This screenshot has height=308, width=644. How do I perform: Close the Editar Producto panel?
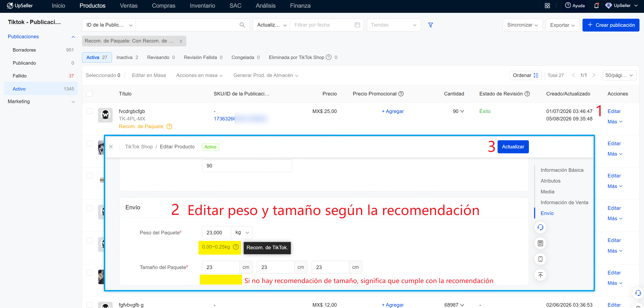click(x=111, y=147)
